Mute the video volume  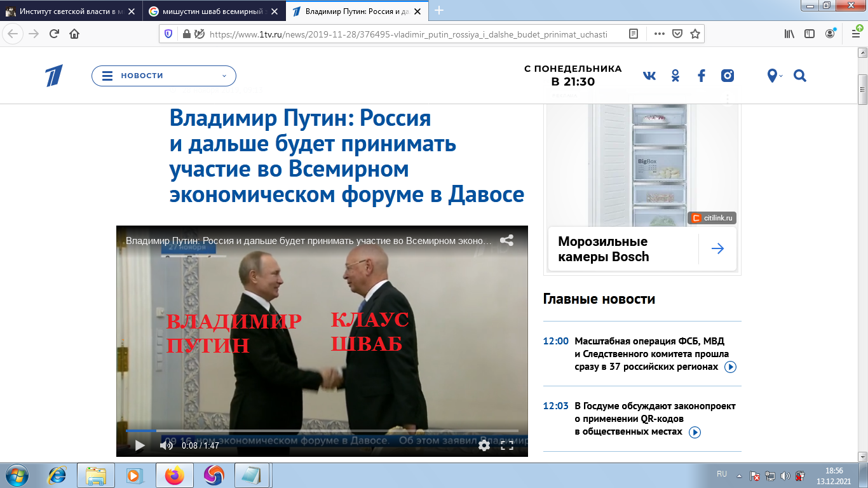pyautogui.click(x=166, y=445)
